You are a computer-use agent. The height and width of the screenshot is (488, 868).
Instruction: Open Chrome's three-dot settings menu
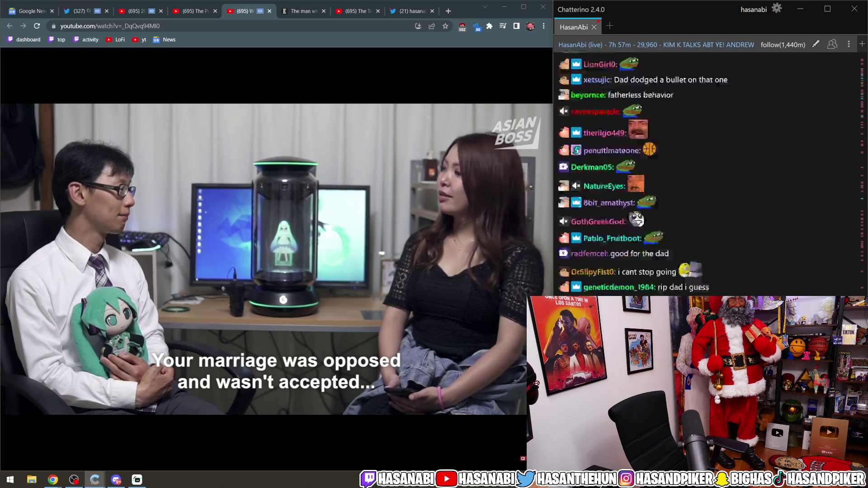[x=543, y=26]
